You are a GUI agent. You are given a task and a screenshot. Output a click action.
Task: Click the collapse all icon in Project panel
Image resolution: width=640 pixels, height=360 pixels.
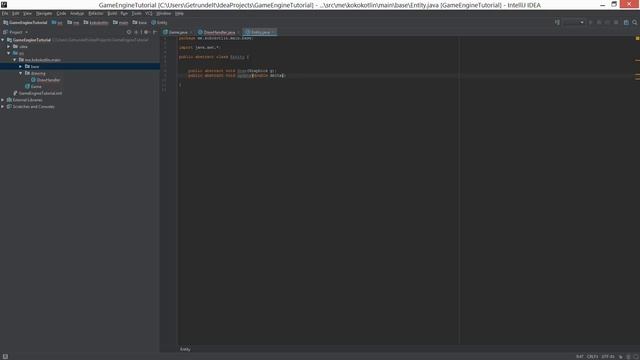coord(137,32)
